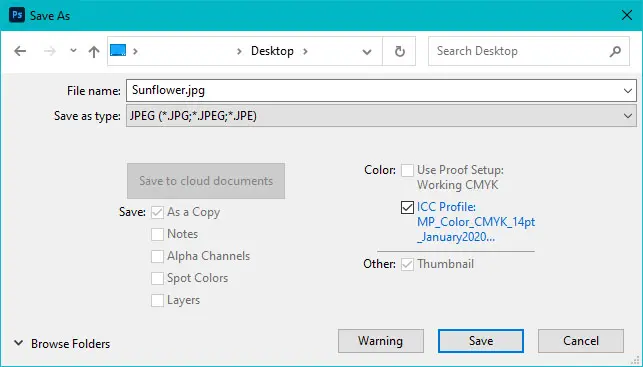Click the resize grip in dialog corner

[636, 360]
